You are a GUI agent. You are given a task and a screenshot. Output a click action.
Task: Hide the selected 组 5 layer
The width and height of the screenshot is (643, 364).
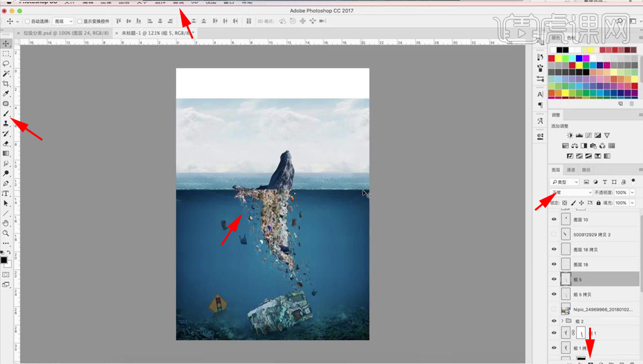[554, 279]
